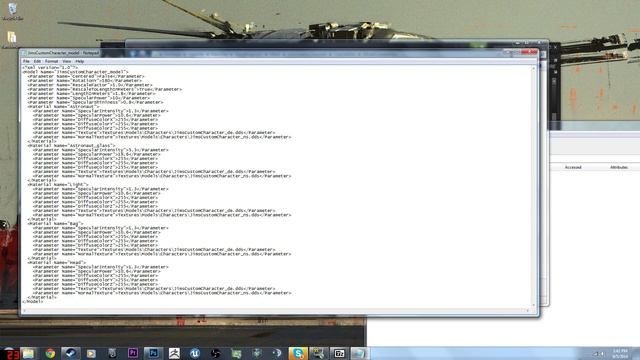Click the Model Name JimsCustomCharacter_model line

click(x=75, y=72)
